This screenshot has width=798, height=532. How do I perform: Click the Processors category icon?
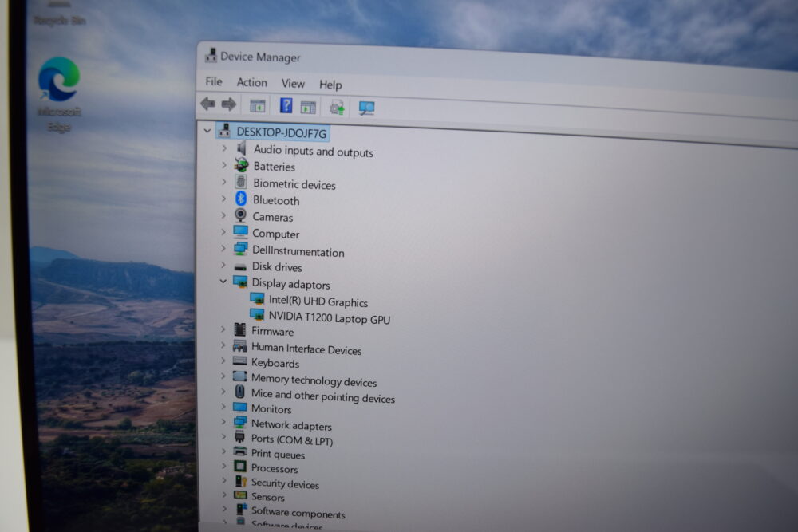point(240,466)
